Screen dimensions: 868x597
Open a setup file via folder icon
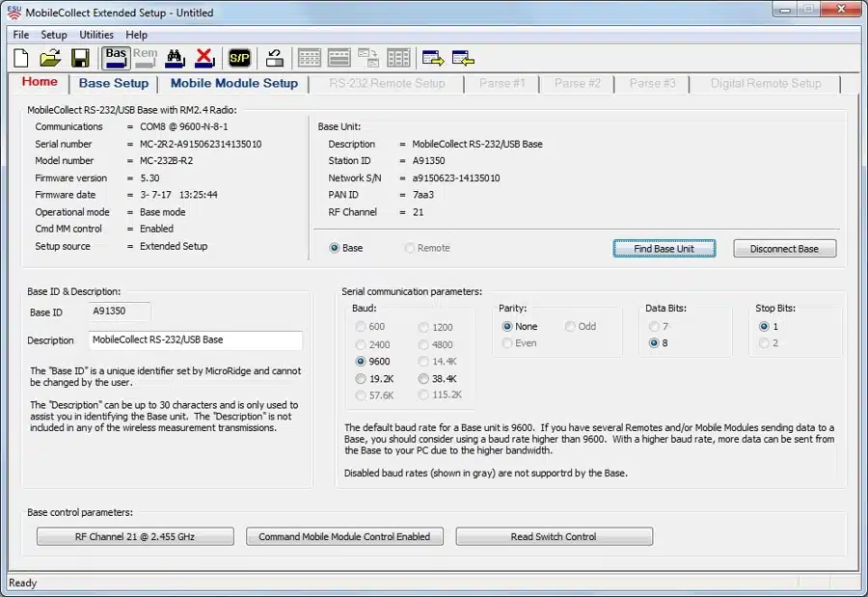[50, 58]
